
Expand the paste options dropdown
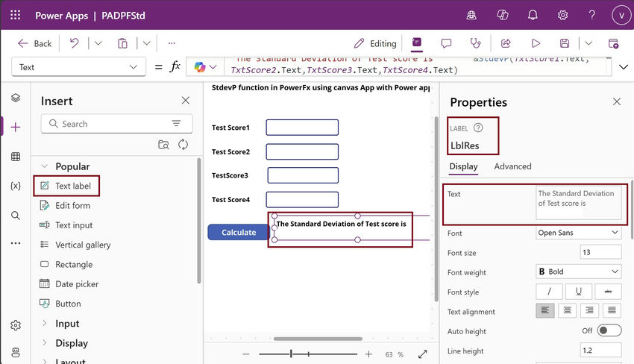(147, 43)
